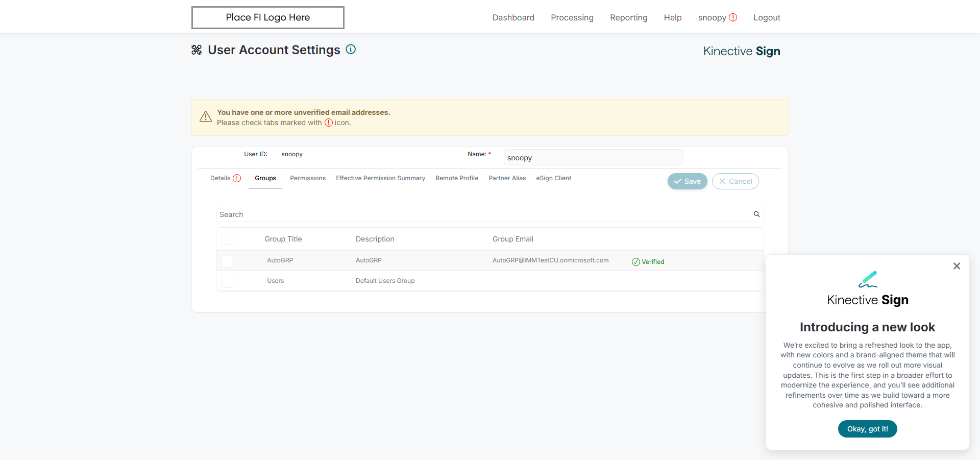Click into the Search groups field
The image size is (980, 460).
[x=480, y=214]
